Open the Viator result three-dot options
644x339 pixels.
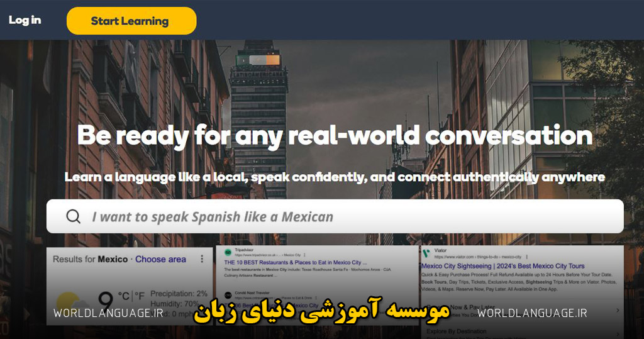(x=526, y=257)
